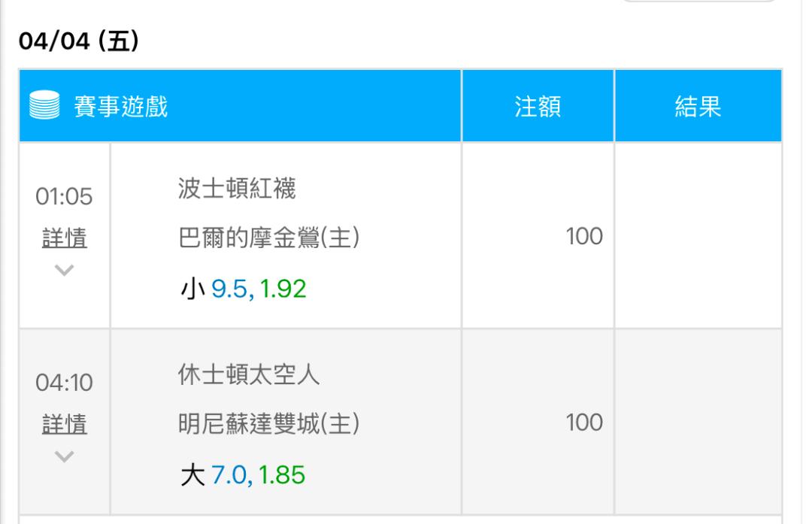Screen dimensions: 812x524
Task: Expand chevron under 01:05 game details
Action: [64, 270]
